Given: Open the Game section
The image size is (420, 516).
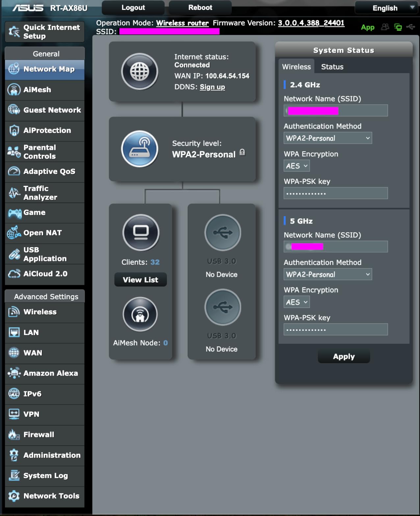Looking at the screenshot, I should tap(45, 213).
